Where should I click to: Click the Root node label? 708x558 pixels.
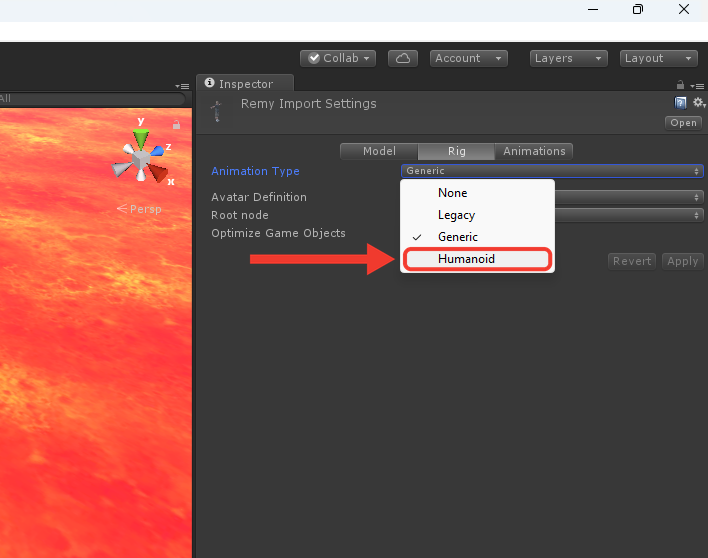tap(240, 215)
